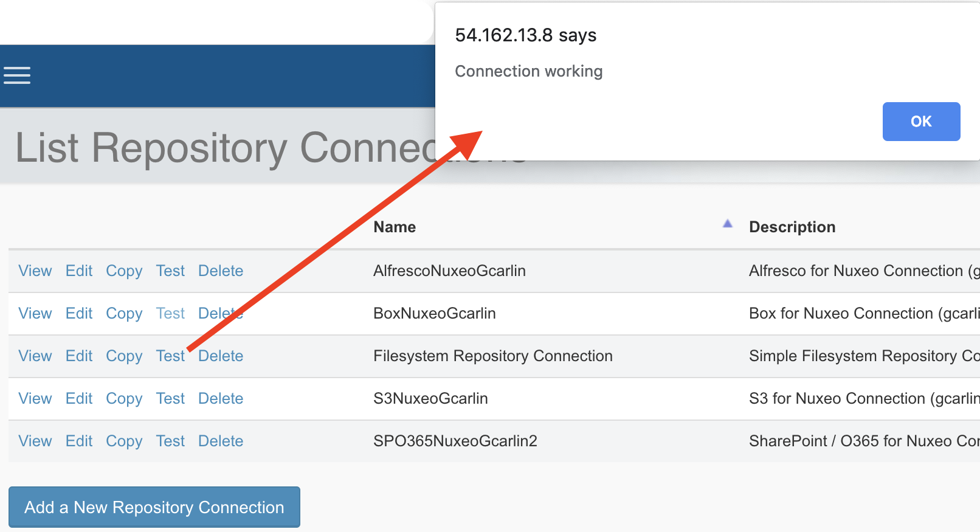Select SPO365NuxeoGcarlin2 name cell
Viewport: 980px width, 532px height.
click(x=455, y=441)
